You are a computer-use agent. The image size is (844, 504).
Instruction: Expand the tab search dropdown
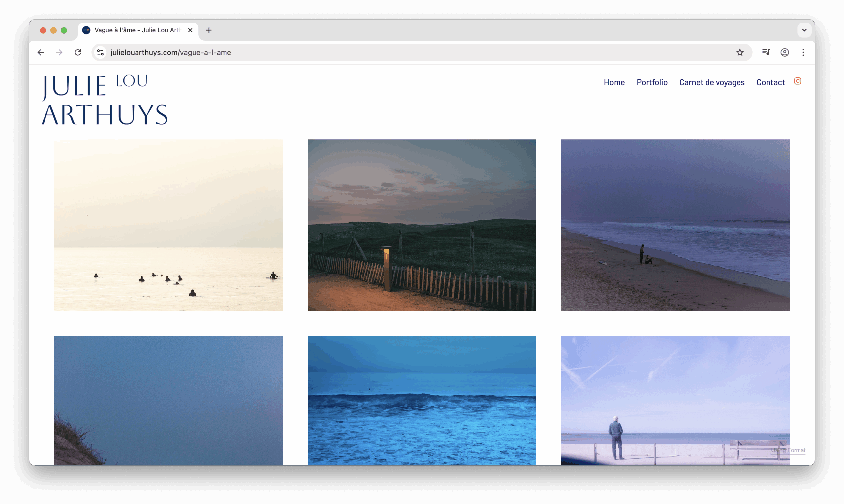[x=804, y=30]
